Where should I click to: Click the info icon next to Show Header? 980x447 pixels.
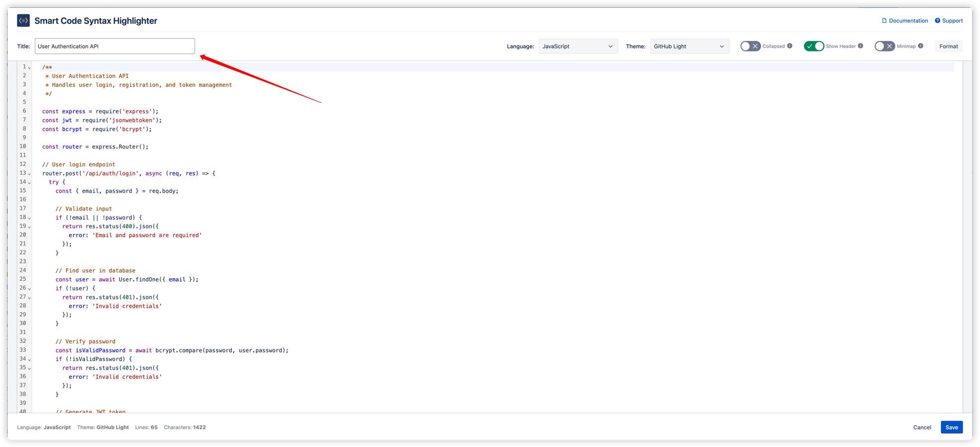[x=860, y=46]
